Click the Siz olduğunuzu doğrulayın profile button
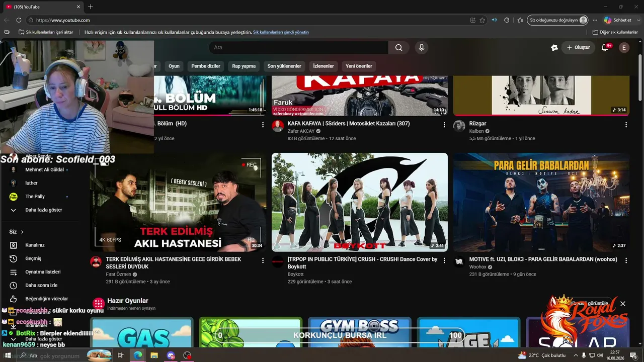 pos(558,20)
